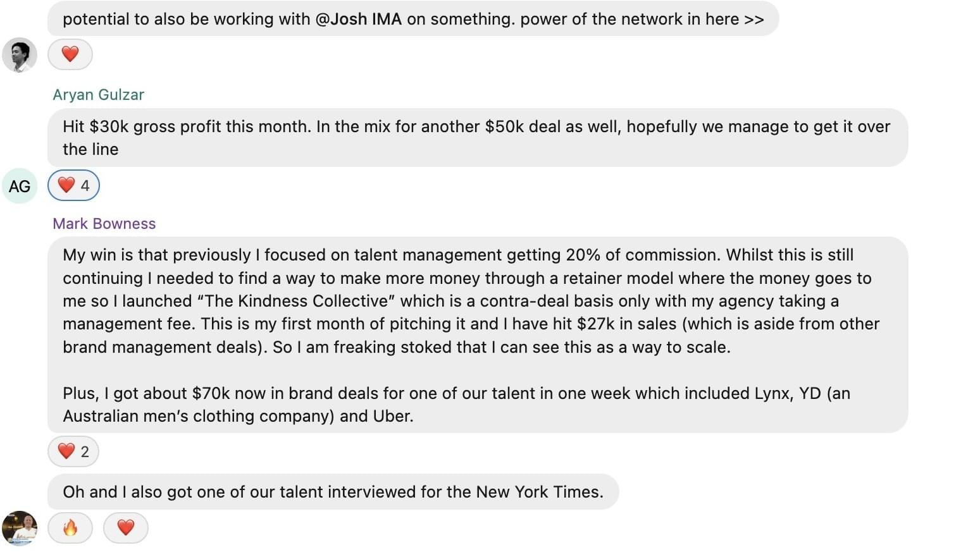Click the heart reaction below the Josh IMA message
This screenshot has height=557, width=980.
coord(70,54)
